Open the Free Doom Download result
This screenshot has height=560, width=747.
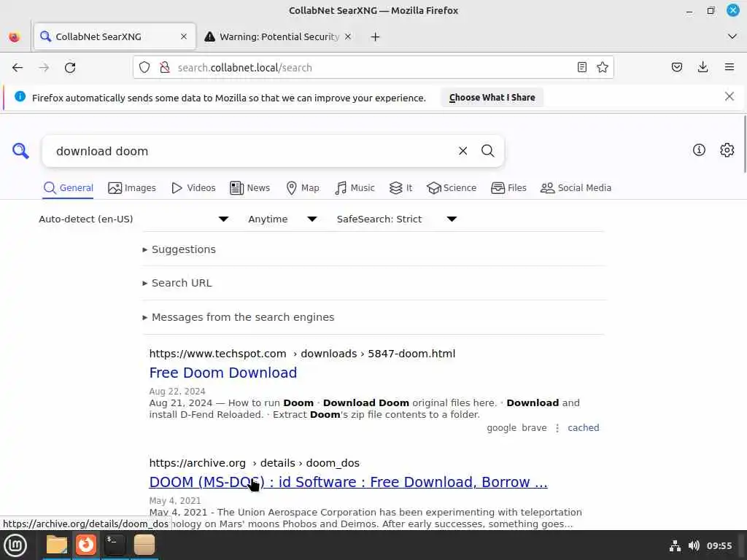[x=223, y=373]
